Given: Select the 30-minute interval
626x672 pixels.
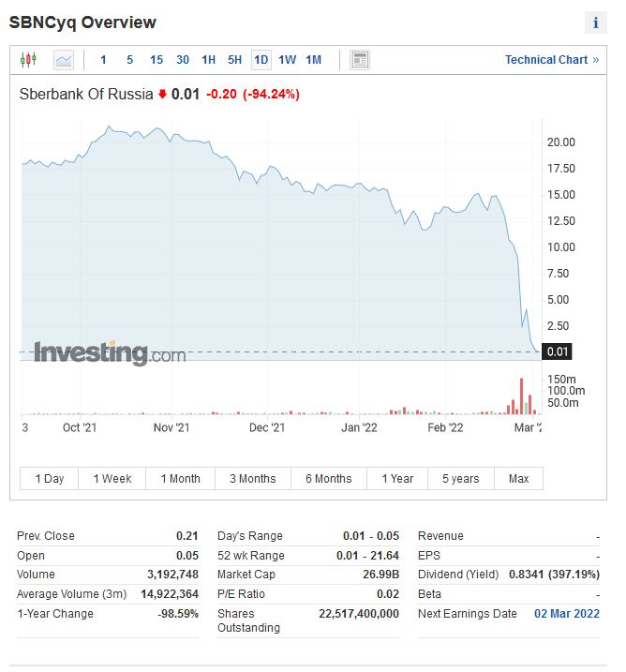Looking at the screenshot, I should (x=183, y=60).
